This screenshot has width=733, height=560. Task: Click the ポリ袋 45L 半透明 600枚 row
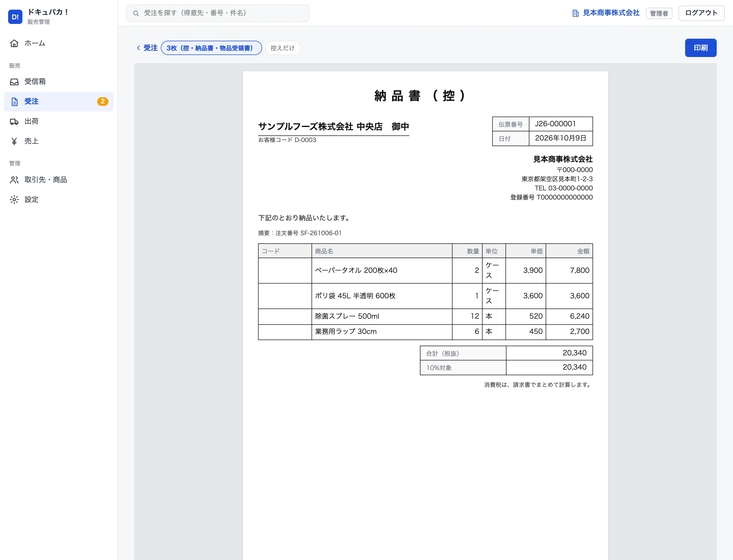pos(425,296)
